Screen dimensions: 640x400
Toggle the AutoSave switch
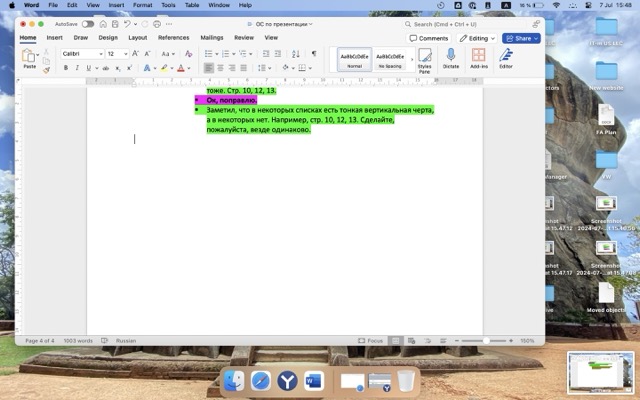88,23
